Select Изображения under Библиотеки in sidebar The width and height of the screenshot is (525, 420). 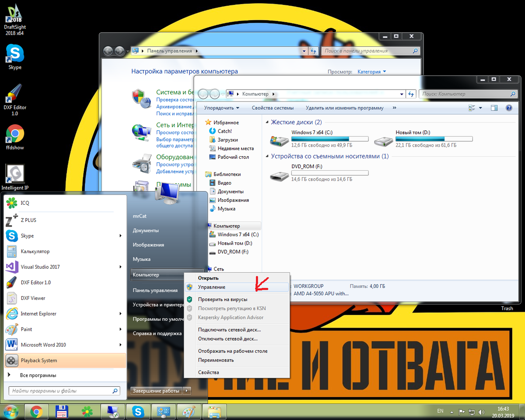[229, 200]
